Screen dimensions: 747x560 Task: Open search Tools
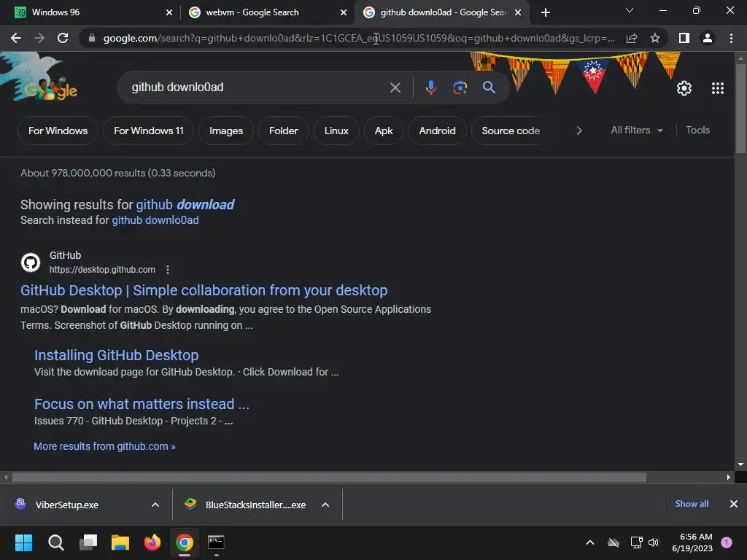(x=697, y=130)
